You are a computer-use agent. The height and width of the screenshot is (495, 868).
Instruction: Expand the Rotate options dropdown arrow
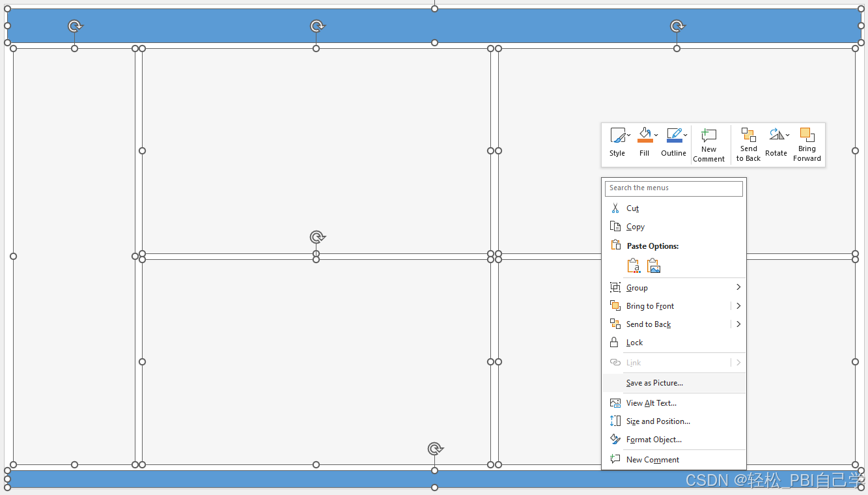787,135
